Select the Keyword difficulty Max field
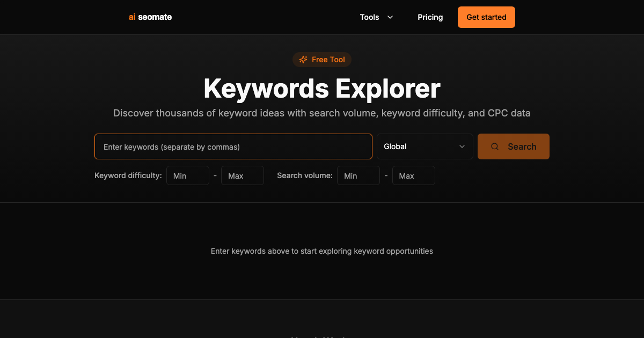 coord(243,175)
